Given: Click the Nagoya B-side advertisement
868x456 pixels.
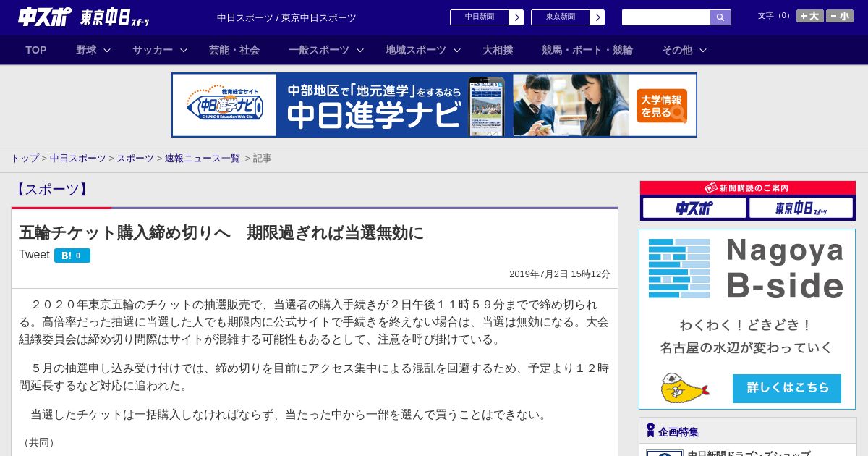Looking at the screenshot, I should click(747, 319).
